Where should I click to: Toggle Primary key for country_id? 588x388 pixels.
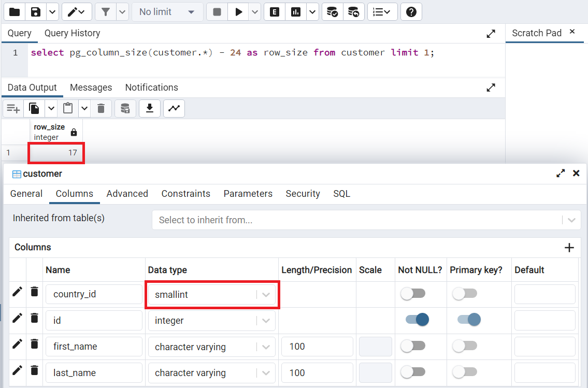tap(465, 294)
